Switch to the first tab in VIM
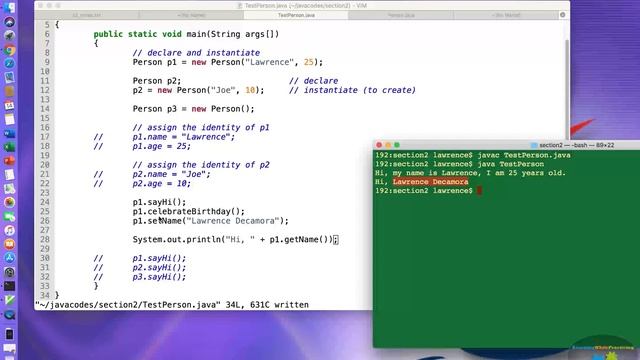640x360 pixels. click(x=87, y=15)
